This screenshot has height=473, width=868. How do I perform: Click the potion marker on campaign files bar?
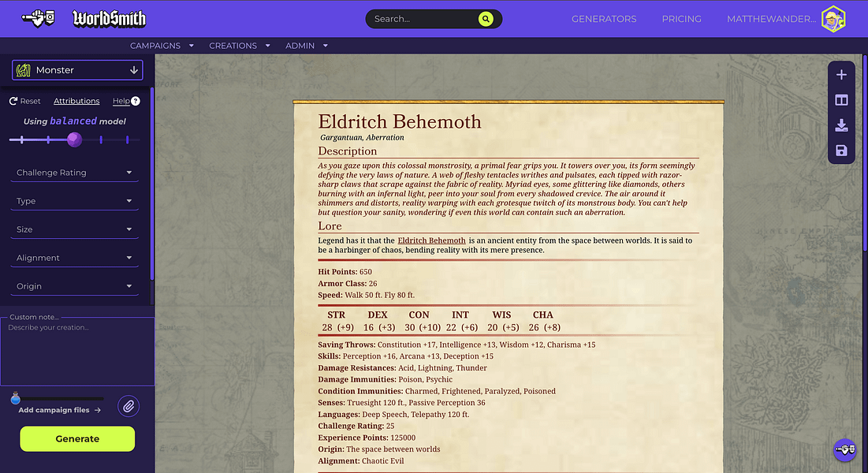16,397
